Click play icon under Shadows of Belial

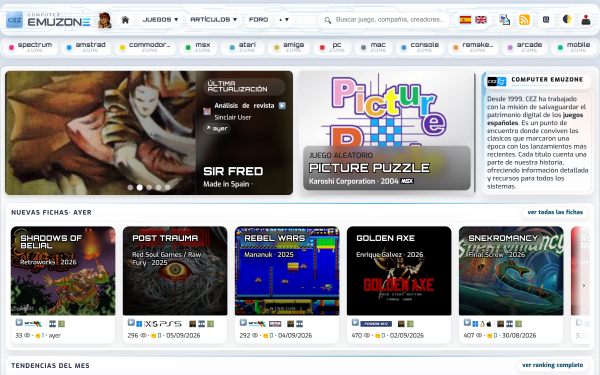(x=19, y=323)
